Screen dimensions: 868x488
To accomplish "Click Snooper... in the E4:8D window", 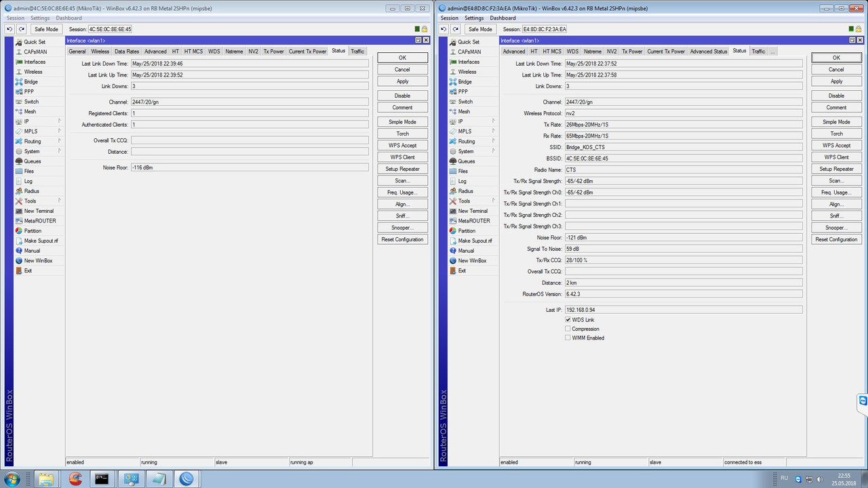I will click(836, 228).
